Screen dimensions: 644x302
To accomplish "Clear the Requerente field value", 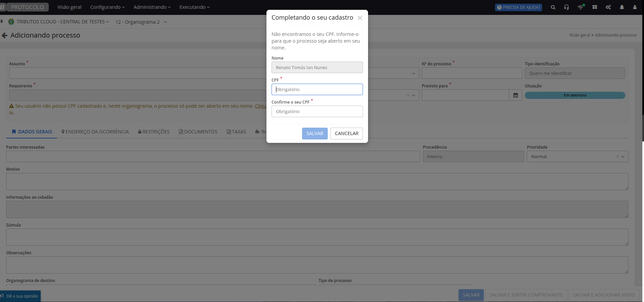I will click(408, 95).
